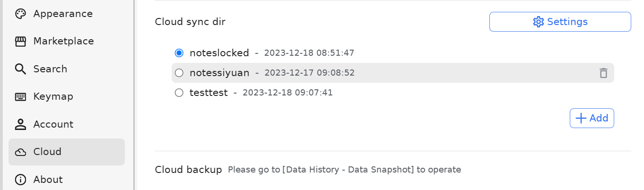
Task: Click the Account person icon
Action: [20, 124]
